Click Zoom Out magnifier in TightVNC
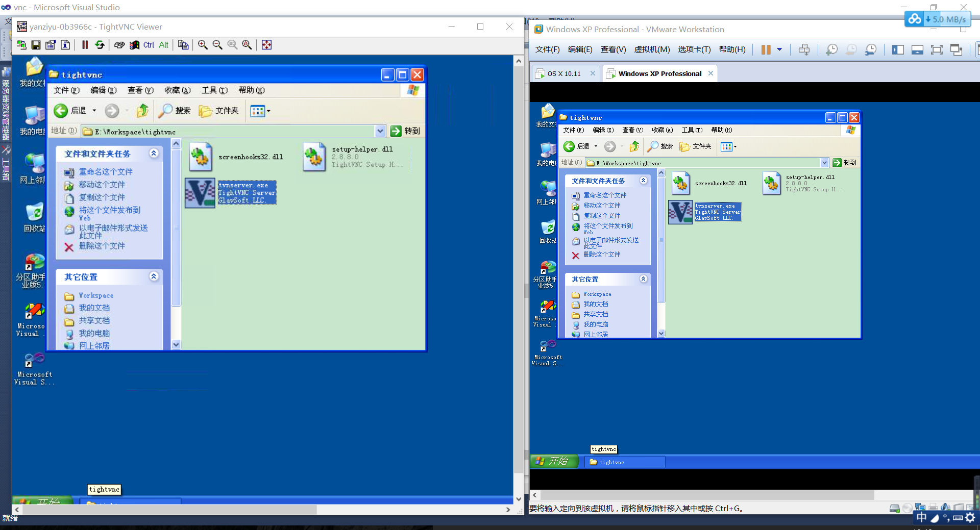The height and width of the screenshot is (530, 980). (217, 45)
